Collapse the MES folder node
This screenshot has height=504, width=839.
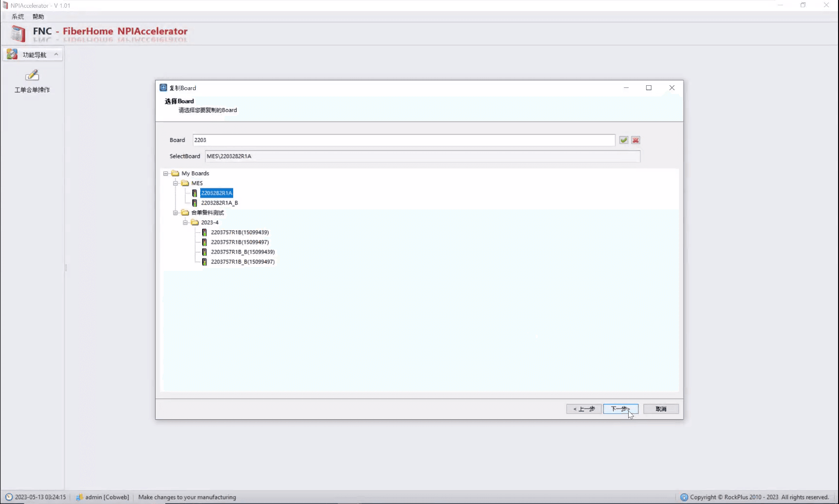[175, 183]
